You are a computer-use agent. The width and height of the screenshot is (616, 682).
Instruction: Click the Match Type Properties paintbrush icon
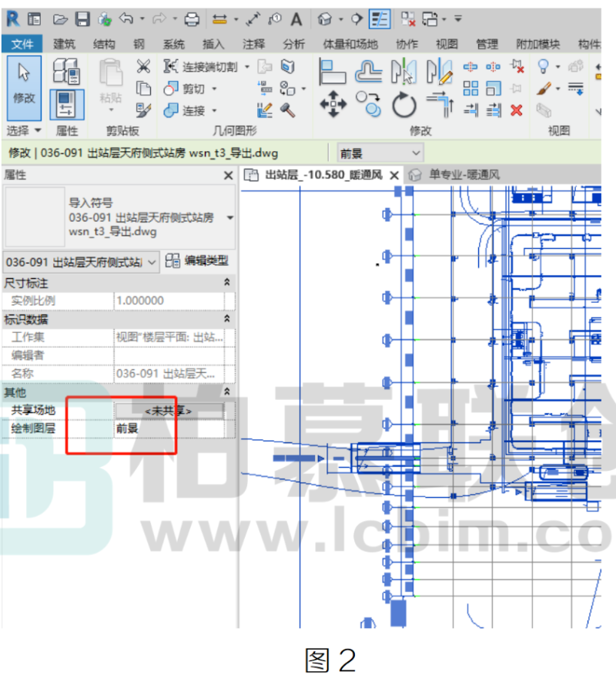(x=143, y=110)
